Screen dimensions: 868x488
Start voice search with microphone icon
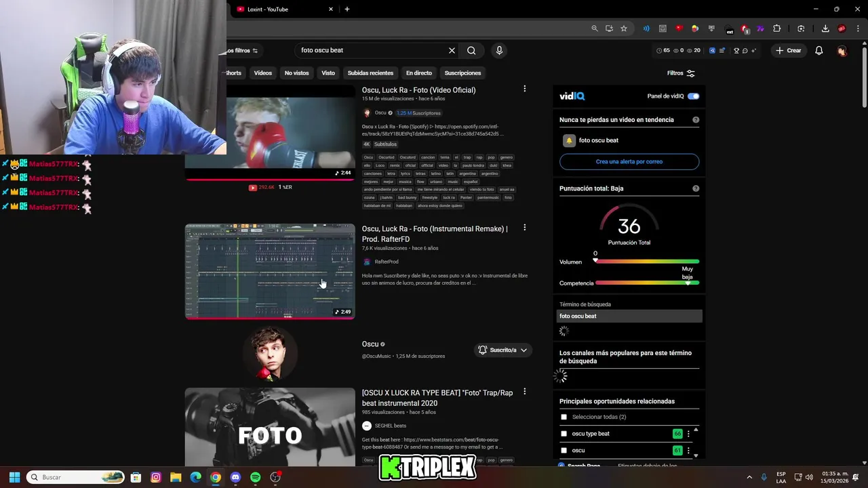click(499, 50)
